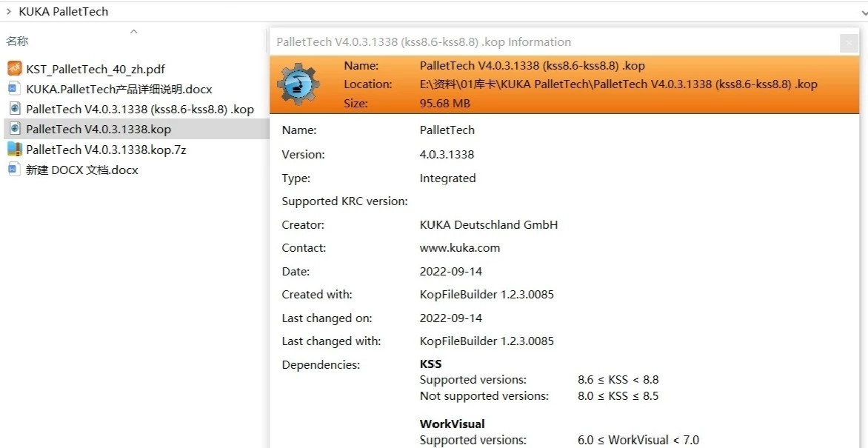Click the E:\资料 location path in the header
The height and width of the screenshot is (448, 868).
coord(618,84)
